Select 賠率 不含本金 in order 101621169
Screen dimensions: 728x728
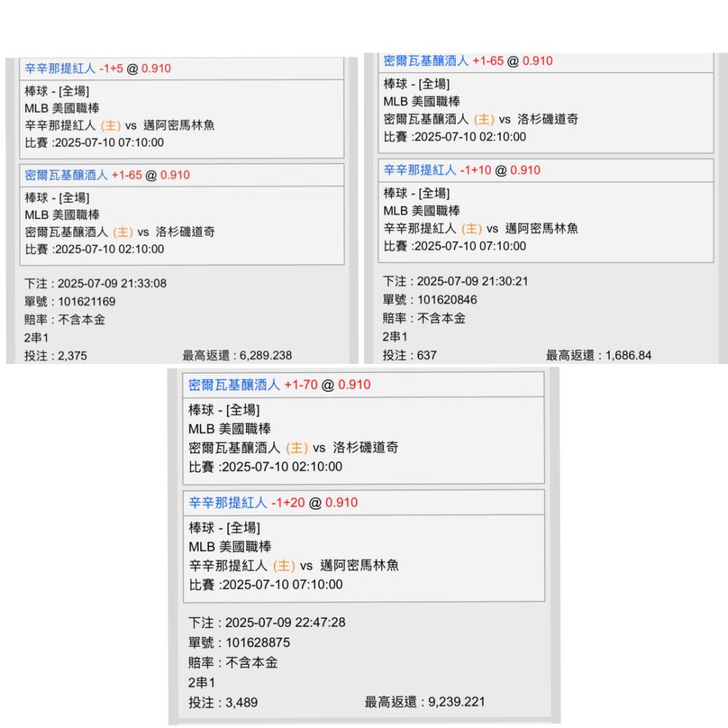coord(65,320)
